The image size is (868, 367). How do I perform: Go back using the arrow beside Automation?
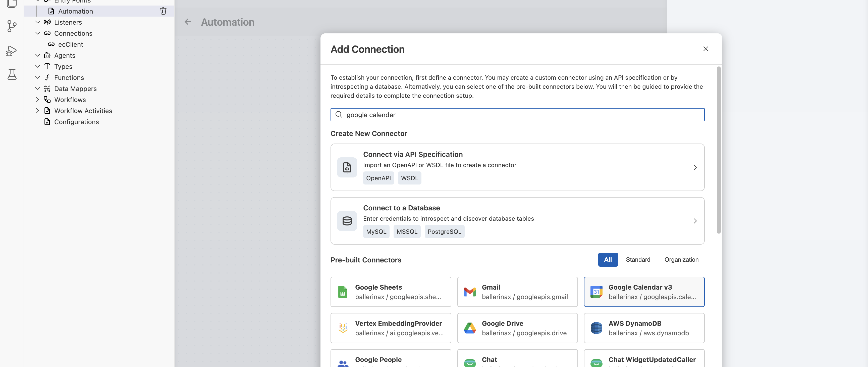(x=188, y=22)
